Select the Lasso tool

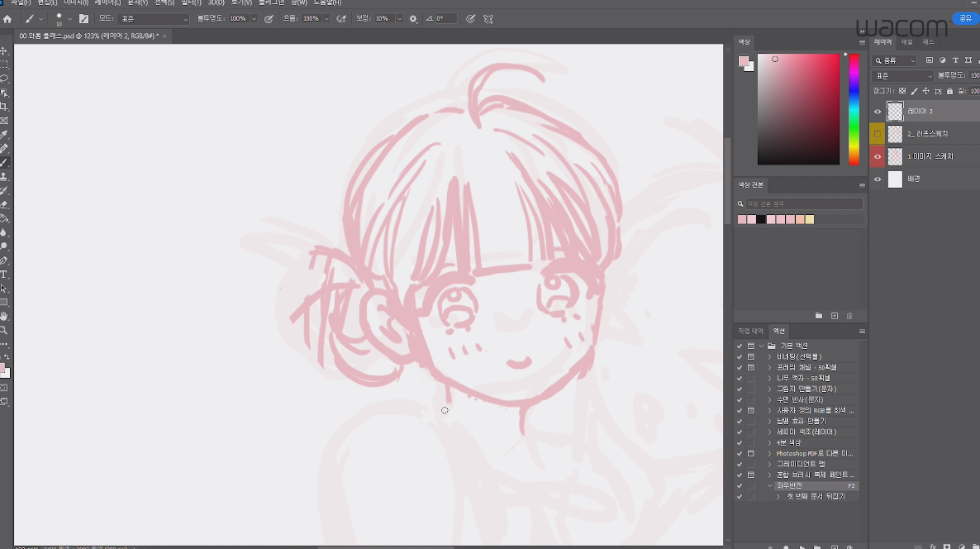point(4,79)
